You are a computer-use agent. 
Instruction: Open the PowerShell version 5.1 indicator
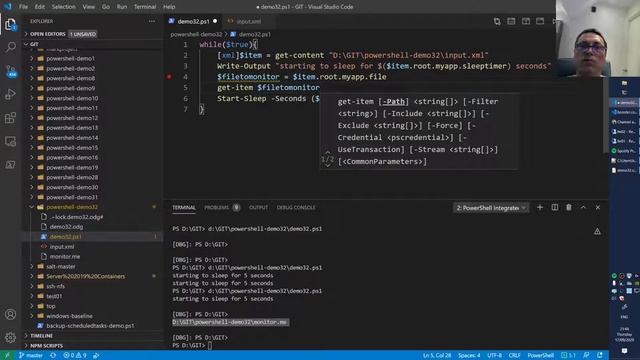568,356
